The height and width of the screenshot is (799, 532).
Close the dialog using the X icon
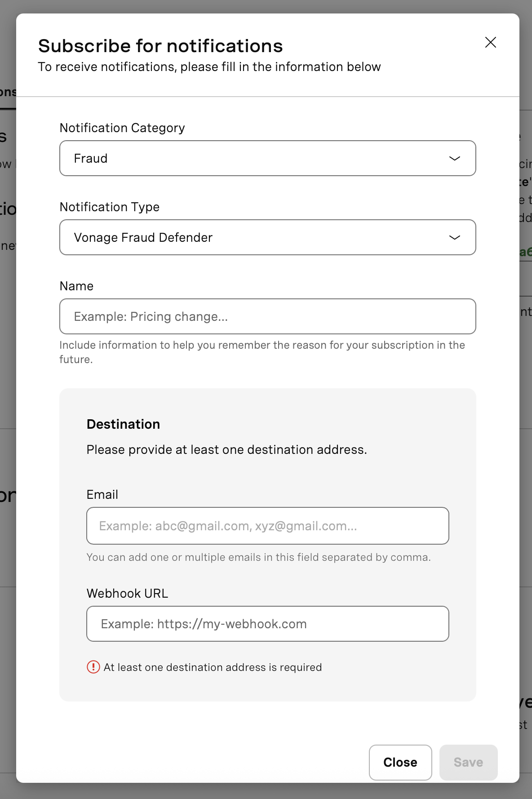(491, 43)
